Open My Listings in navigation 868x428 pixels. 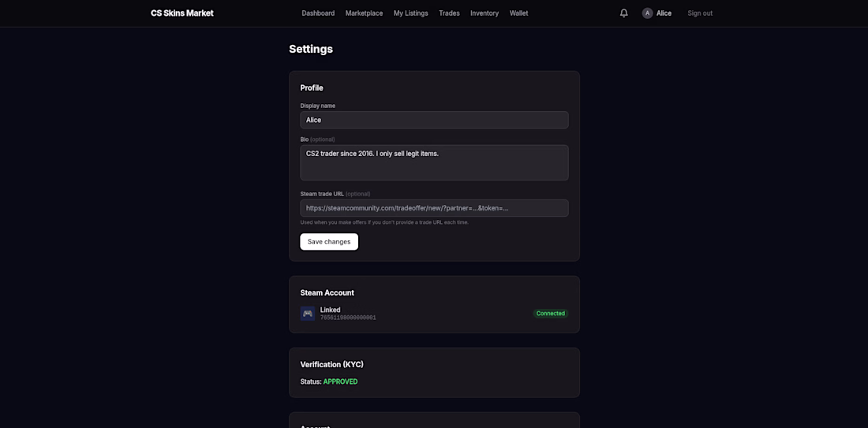pos(410,13)
